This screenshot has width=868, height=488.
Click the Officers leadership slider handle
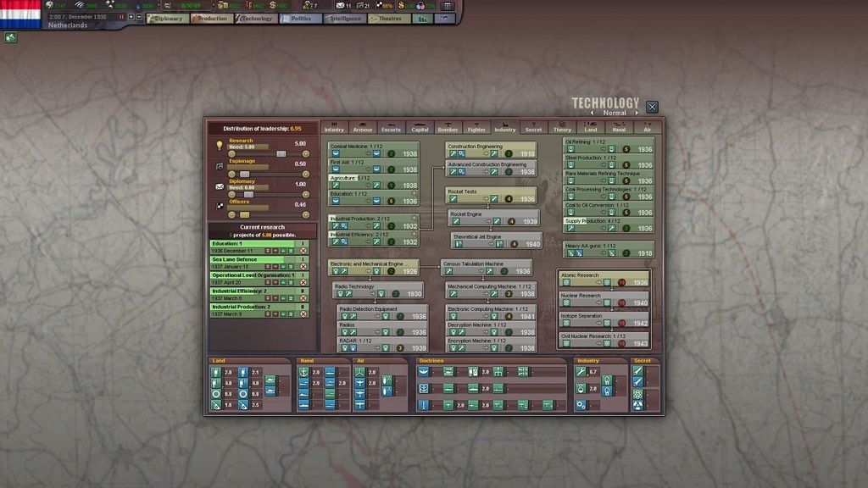(x=244, y=215)
